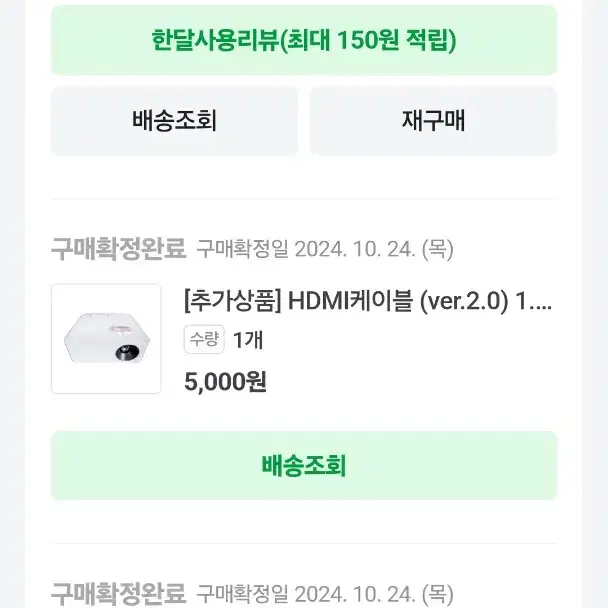
Task: Click the bottom-most 구매확정완료 status heading
Action: pos(119,594)
